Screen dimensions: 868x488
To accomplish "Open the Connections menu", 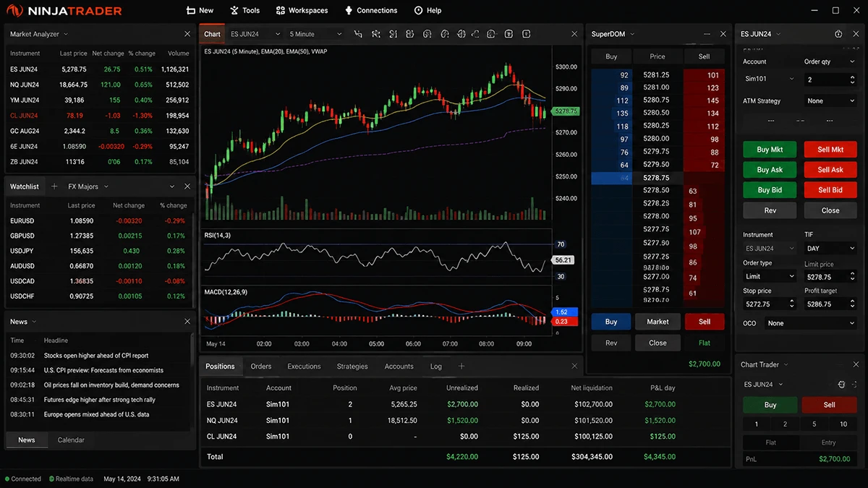I will coord(371,11).
